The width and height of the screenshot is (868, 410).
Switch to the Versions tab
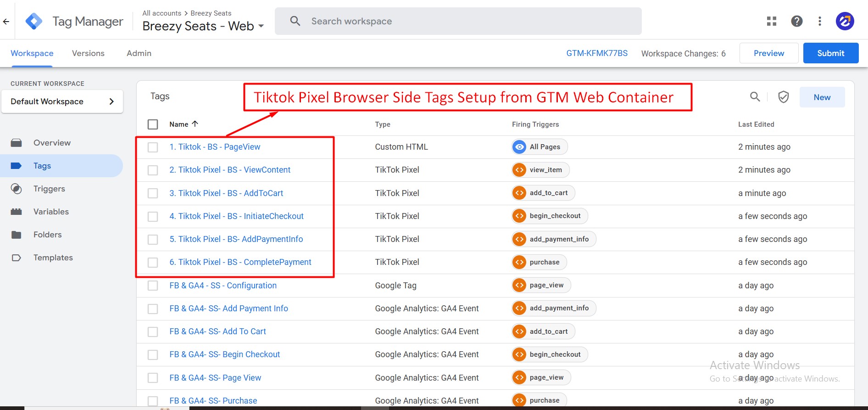(88, 53)
